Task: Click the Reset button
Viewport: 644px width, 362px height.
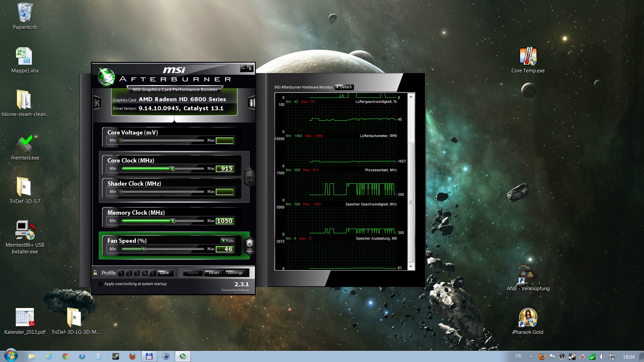Action: click(x=214, y=273)
